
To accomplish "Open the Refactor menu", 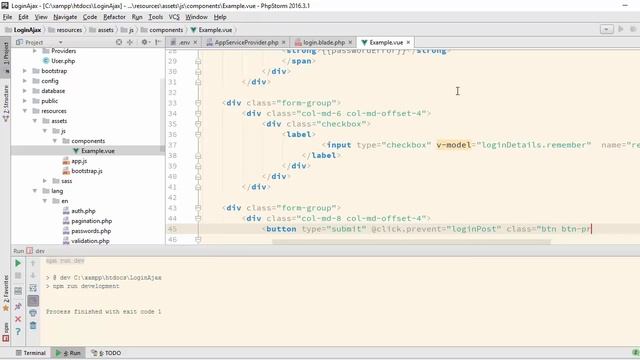I will click(114, 17).
